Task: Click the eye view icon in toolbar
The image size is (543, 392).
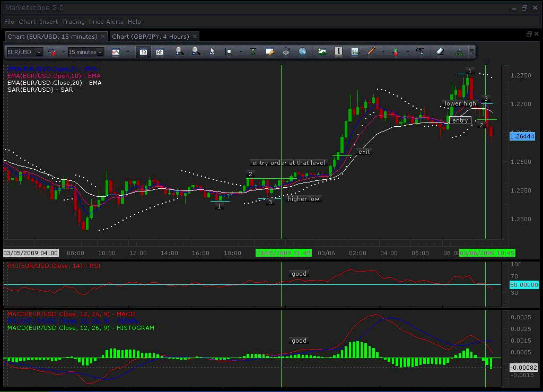Action: click(286, 51)
